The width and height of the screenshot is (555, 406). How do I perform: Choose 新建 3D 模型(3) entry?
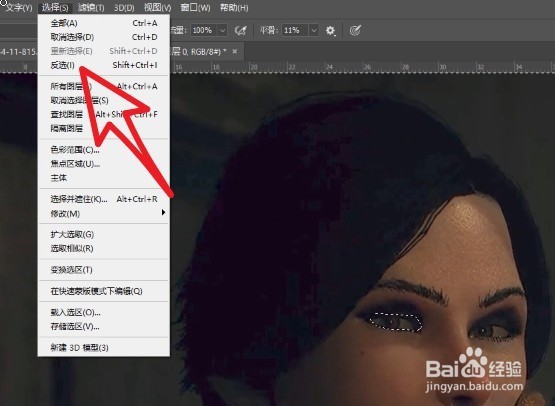pos(104,348)
